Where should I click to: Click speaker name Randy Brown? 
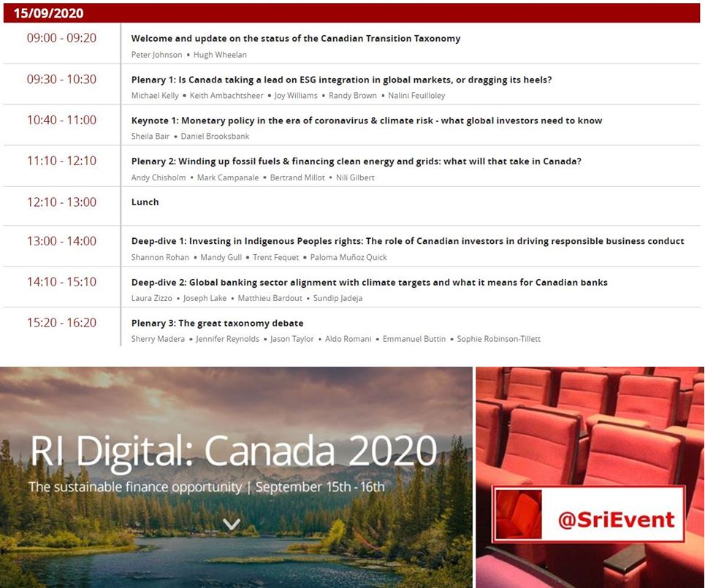(x=352, y=96)
